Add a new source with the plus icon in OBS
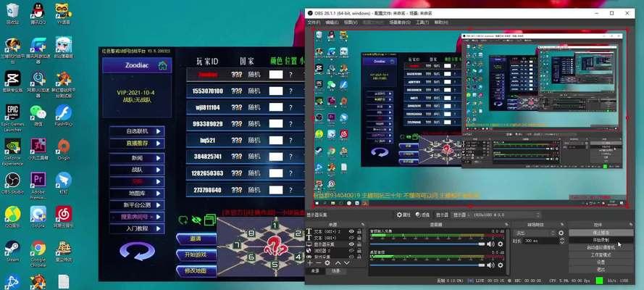Screen dimensions: 644x290 click(x=309, y=263)
